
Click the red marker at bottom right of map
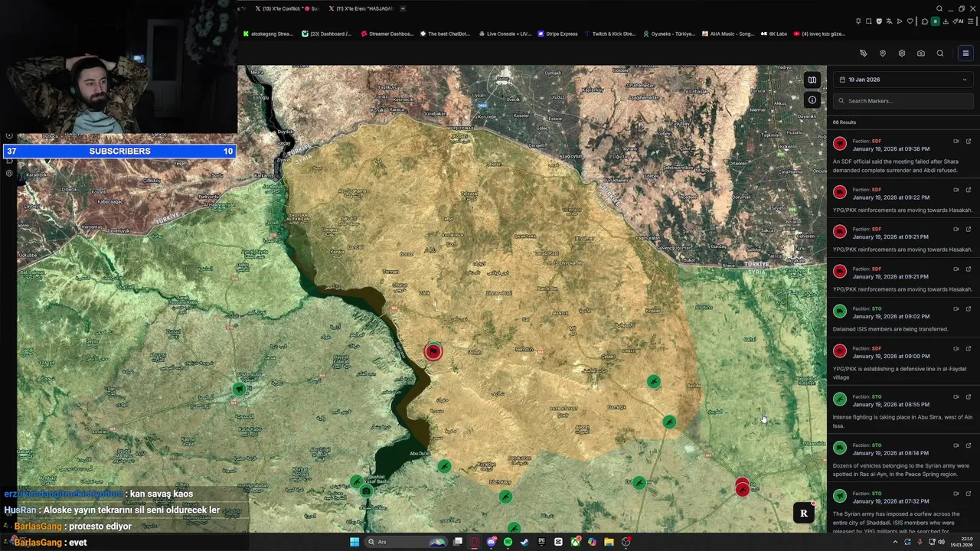pos(743,487)
